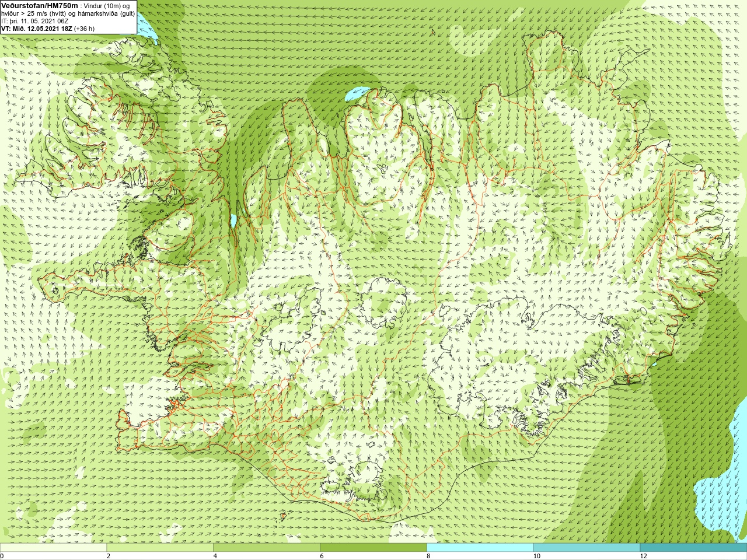Select the dark green 6–8 legend swatch
The width and height of the screenshot is (747, 560).
pyautogui.click(x=373, y=548)
